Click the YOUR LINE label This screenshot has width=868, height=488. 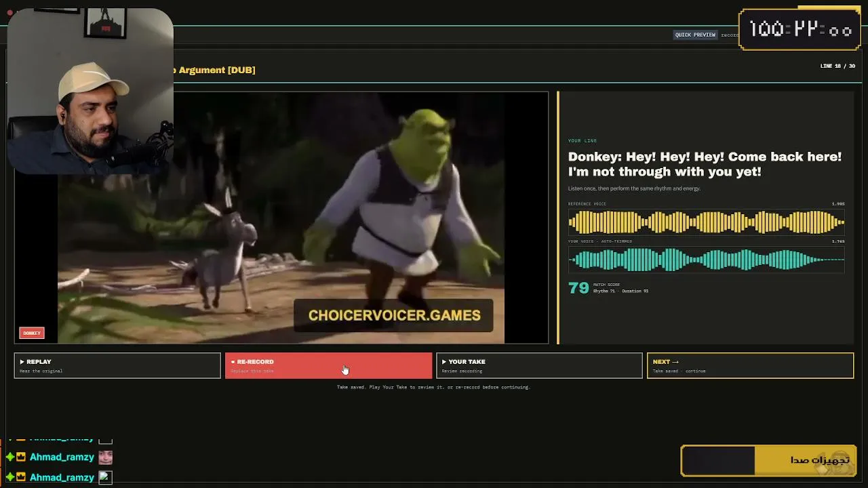click(x=583, y=140)
